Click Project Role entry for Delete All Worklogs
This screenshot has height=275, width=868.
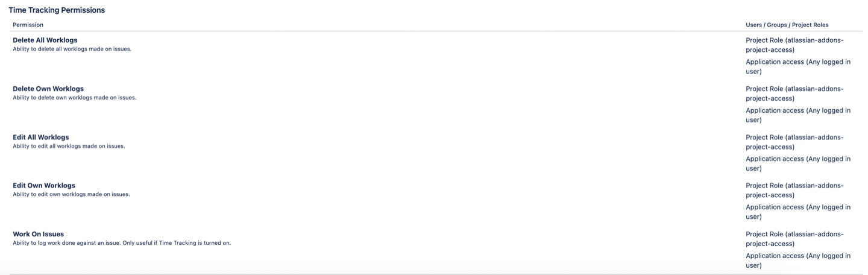[x=794, y=45]
